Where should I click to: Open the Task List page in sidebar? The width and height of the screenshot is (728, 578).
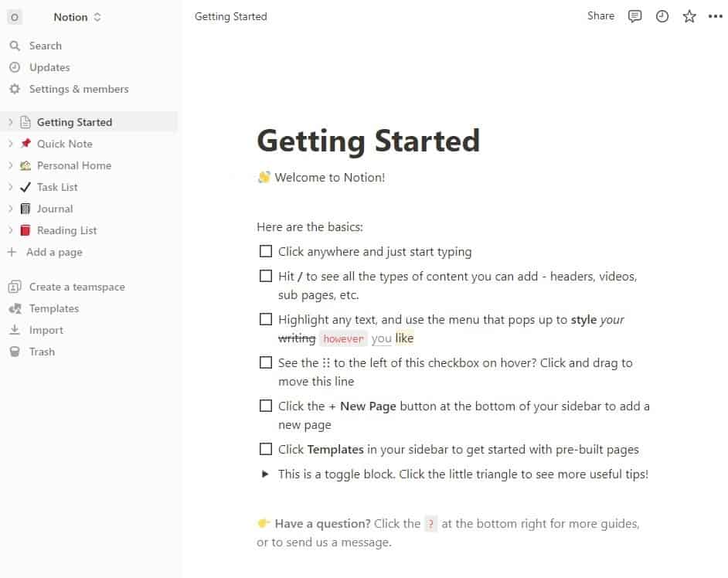(x=57, y=187)
